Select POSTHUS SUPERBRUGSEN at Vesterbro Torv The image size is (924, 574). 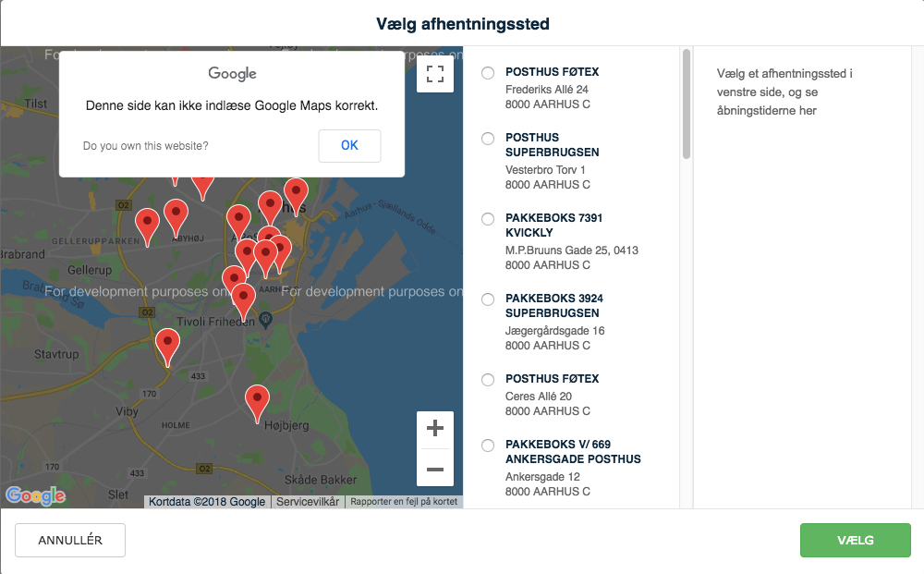[x=487, y=139]
